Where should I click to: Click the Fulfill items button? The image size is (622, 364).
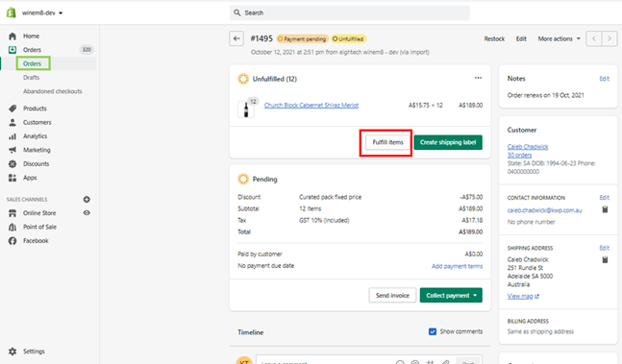(387, 142)
